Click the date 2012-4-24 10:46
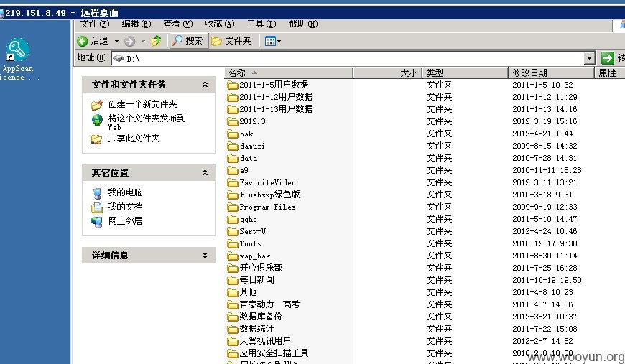Image resolution: width=625 pixels, height=364 pixels. [x=545, y=231]
